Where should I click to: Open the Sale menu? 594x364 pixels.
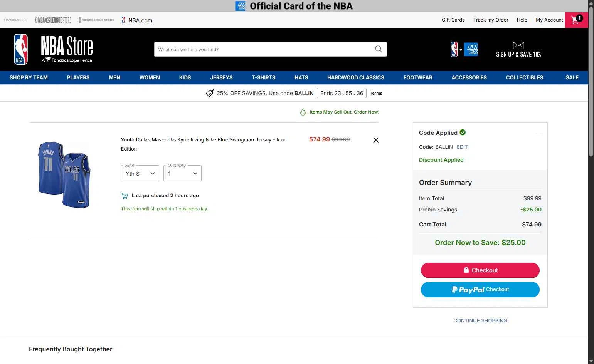click(x=572, y=77)
